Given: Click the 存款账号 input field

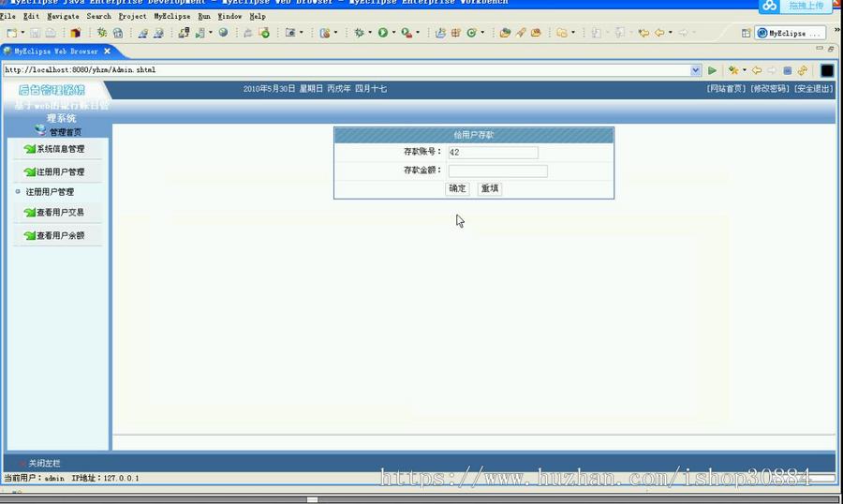Looking at the screenshot, I should click(493, 152).
